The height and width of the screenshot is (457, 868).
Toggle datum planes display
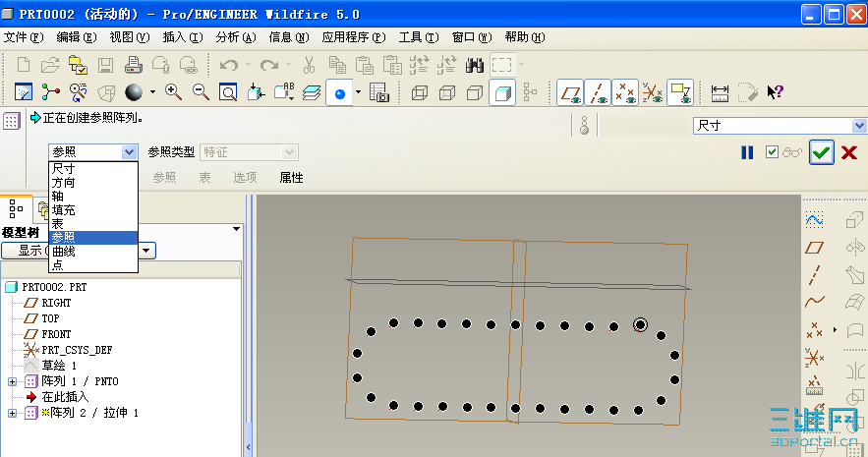click(570, 92)
